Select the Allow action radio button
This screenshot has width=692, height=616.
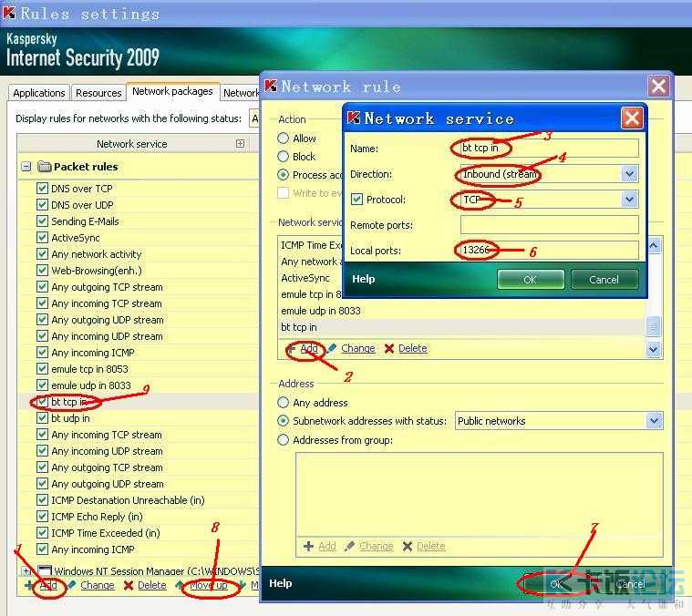(283, 138)
